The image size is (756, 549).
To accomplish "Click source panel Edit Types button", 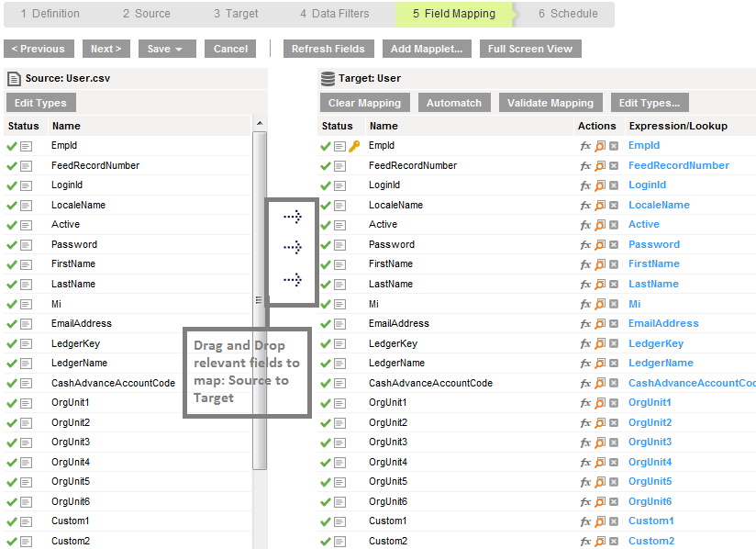I will click(x=41, y=103).
